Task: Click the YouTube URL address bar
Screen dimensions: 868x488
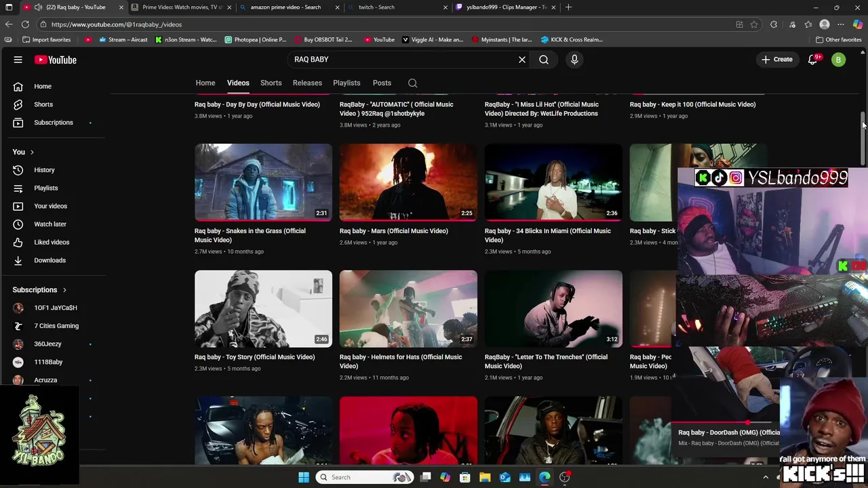Action: (x=387, y=24)
